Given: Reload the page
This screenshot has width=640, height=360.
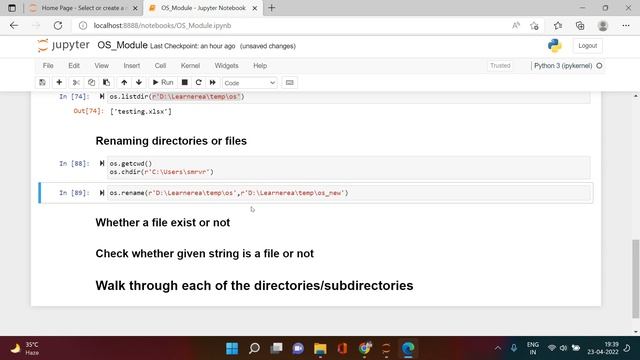Looking at the screenshot, I should coord(58,25).
